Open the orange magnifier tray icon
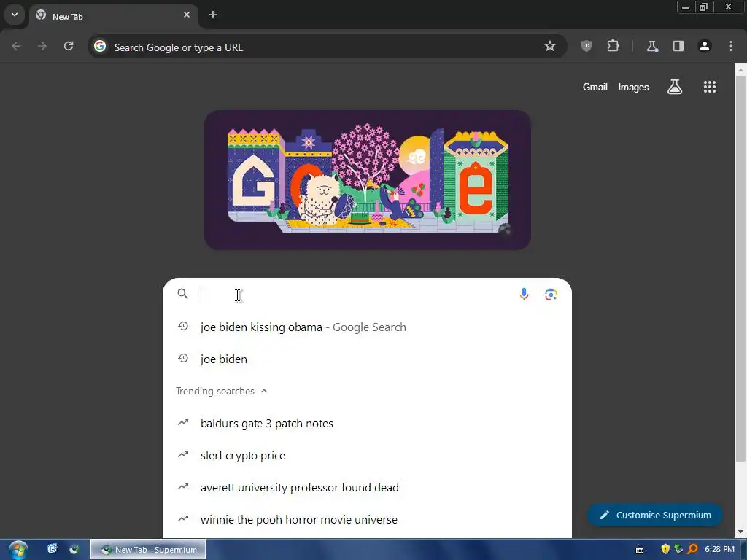The height and width of the screenshot is (560, 747). 693,550
